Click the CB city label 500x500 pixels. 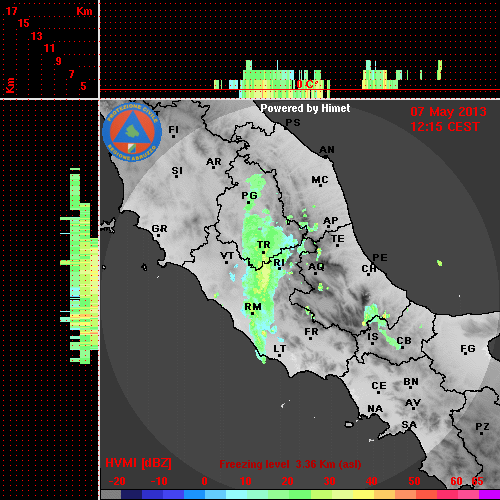404,341
